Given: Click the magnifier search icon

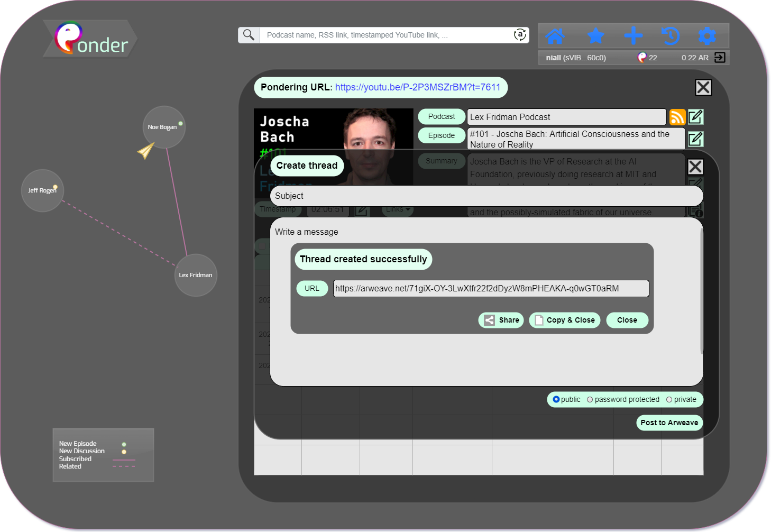Looking at the screenshot, I should pos(249,35).
